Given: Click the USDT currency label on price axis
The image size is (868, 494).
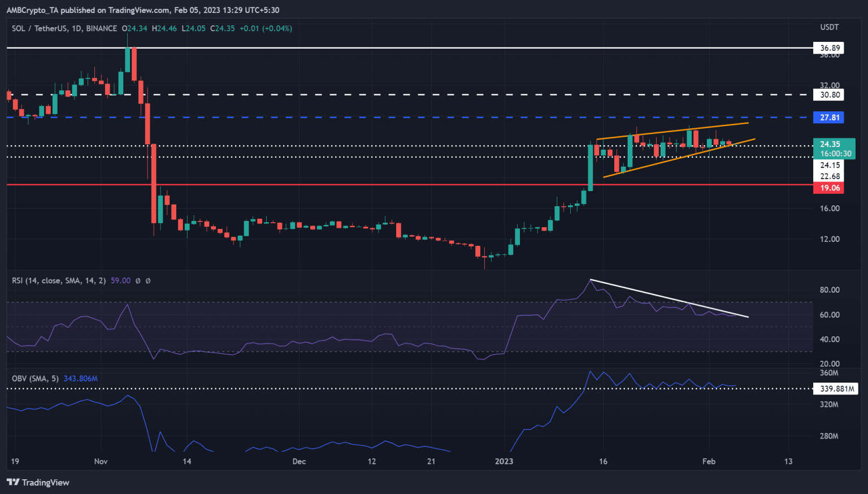Looking at the screenshot, I should click(x=829, y=27).
